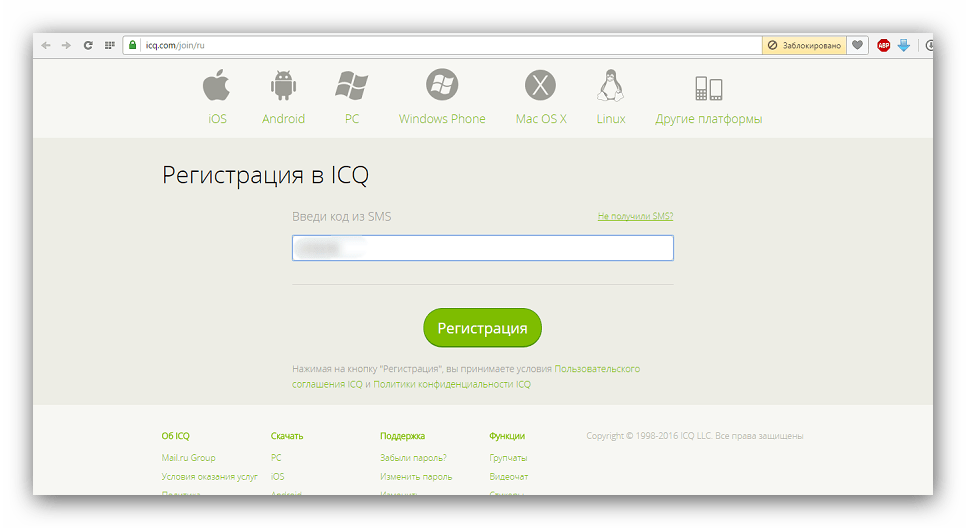Open the Linux link text
The image size is (966, 528).
tap(611, 119)
